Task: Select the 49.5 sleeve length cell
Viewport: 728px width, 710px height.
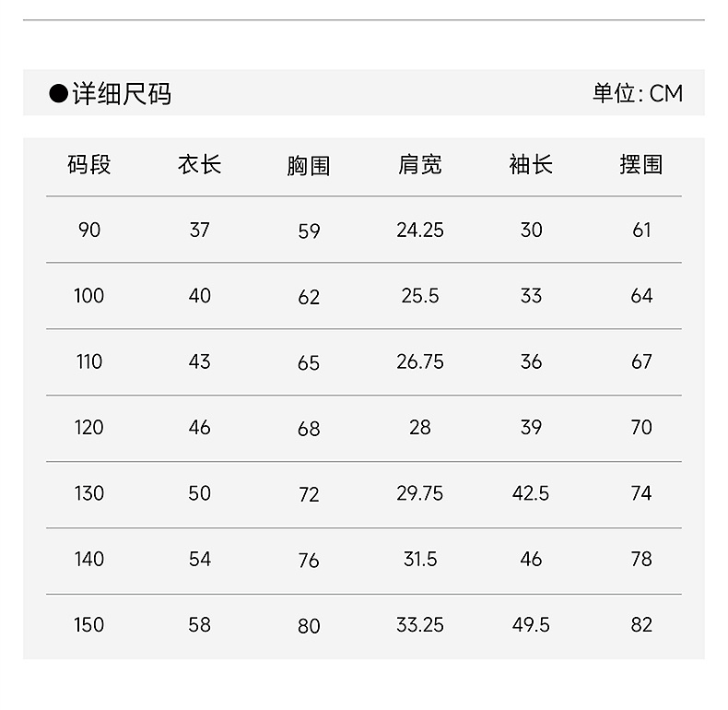Action: [x=531, y=625]
